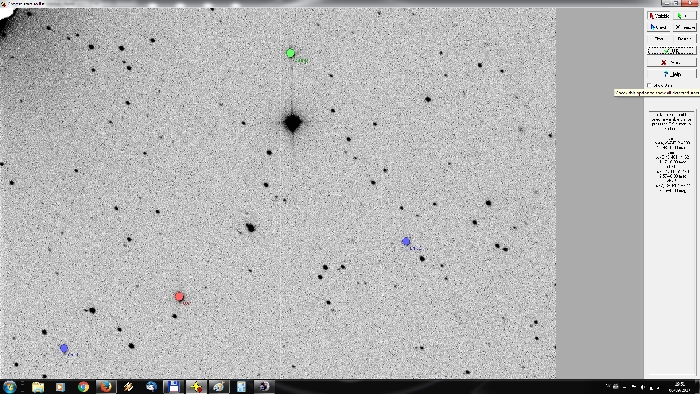Viewport: 700px width, 394px height.
Task: Click the clock in the system tray
Action: click(680, 387)
